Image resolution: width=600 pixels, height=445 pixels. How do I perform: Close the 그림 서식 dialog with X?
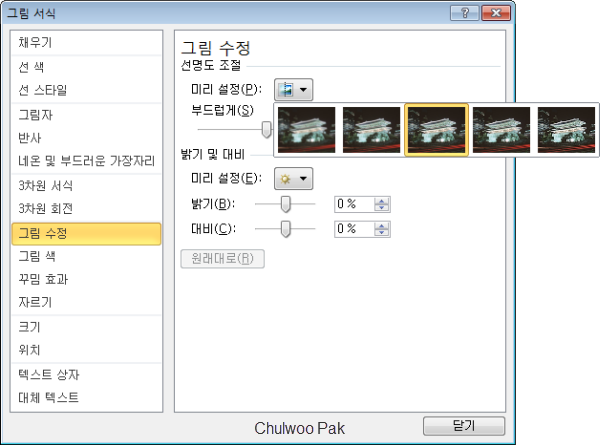click(496, 13)
